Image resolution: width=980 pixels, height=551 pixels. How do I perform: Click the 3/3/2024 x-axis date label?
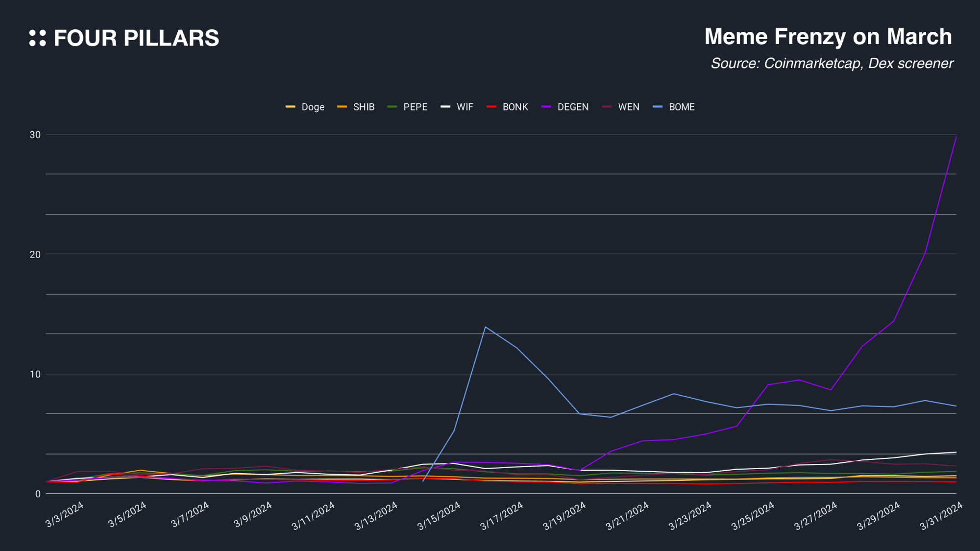[x=65, y=515]
